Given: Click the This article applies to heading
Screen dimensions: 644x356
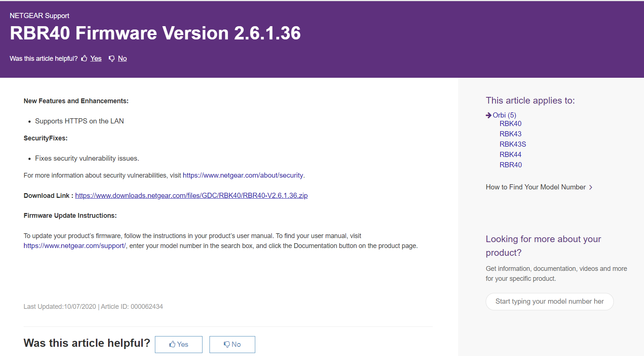Looking at the screenshot, I should coord(530,101).
